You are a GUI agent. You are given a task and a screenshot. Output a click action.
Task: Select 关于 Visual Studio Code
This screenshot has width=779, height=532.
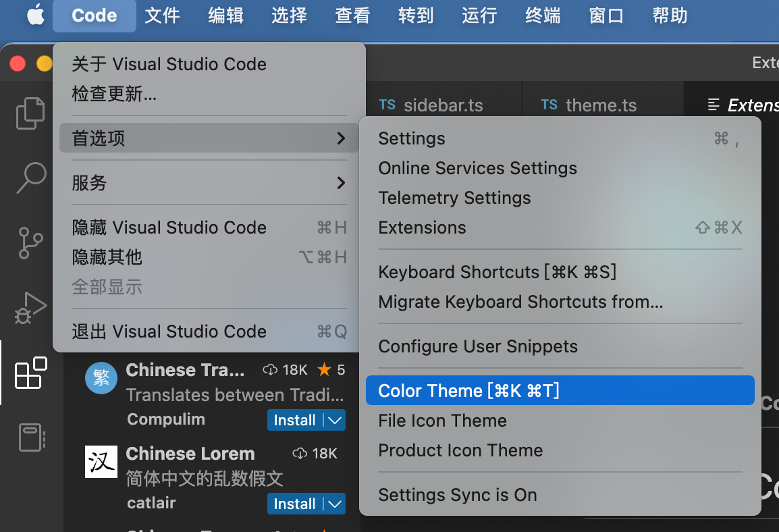[x=209, y=64]
